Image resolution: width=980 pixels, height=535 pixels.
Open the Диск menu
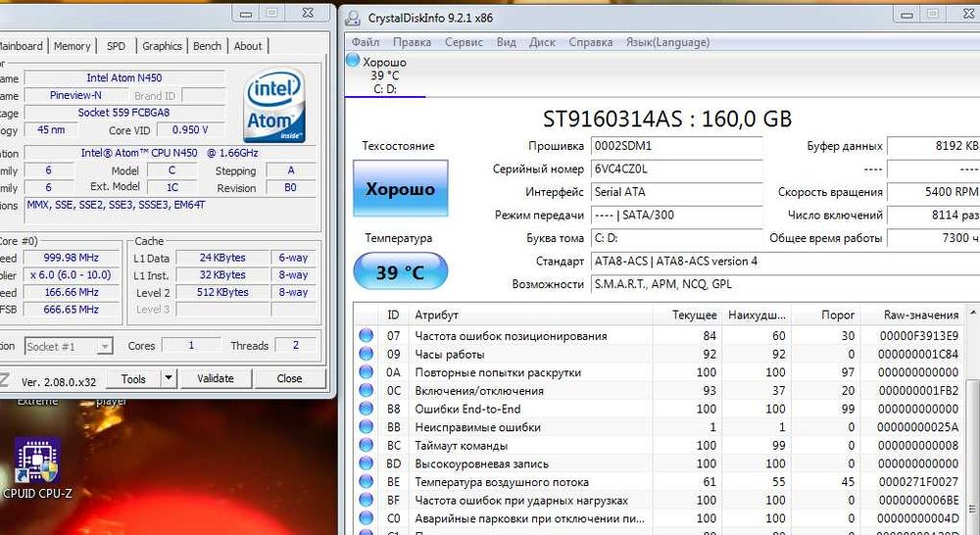click(542, 42)
